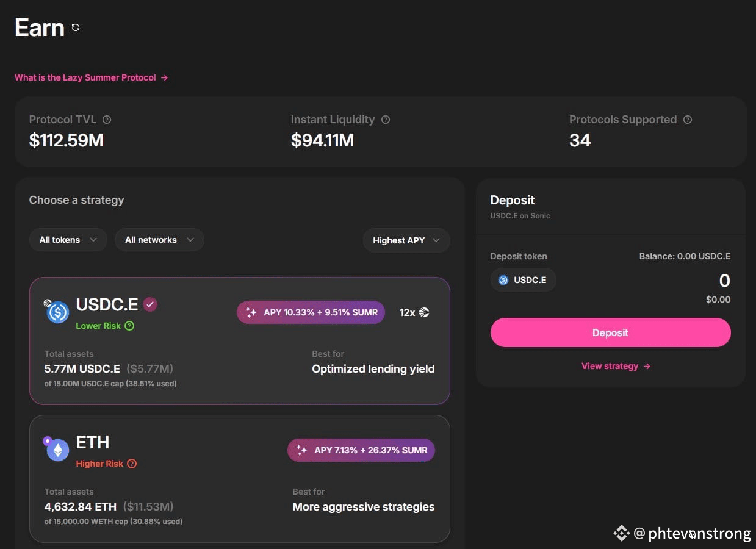This screenshot has width=756, height=549.
Task: Click the sparkle icon in USDC.E APY badge
Action: click(251, 312)
